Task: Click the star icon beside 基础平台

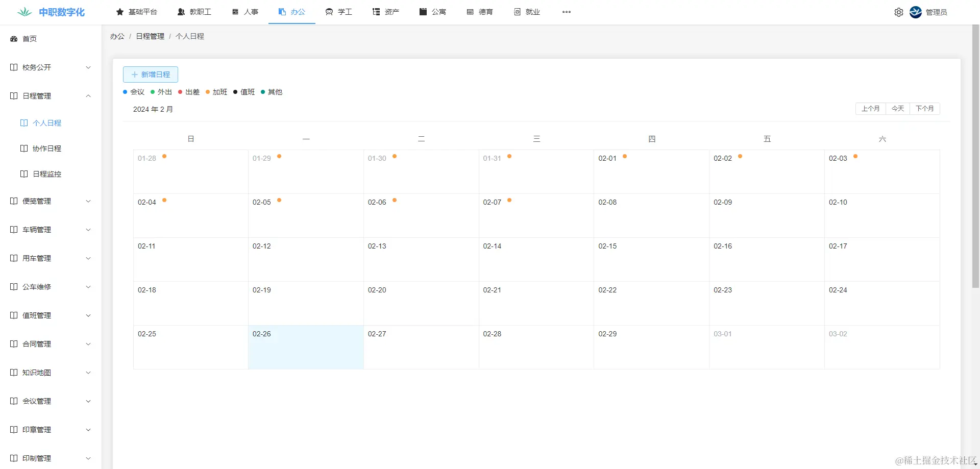Action: [120, 12]
